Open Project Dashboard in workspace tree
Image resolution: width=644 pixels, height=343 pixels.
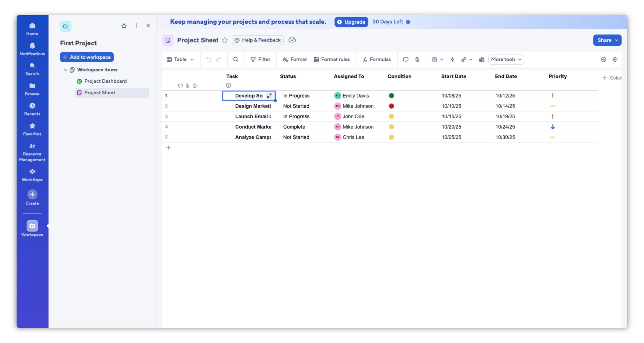click(105, 81)
